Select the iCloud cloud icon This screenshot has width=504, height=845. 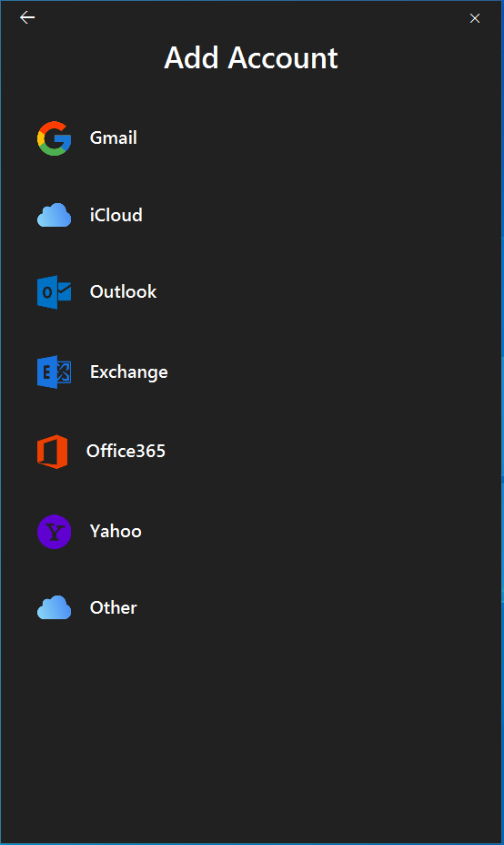tap(54, 215)
